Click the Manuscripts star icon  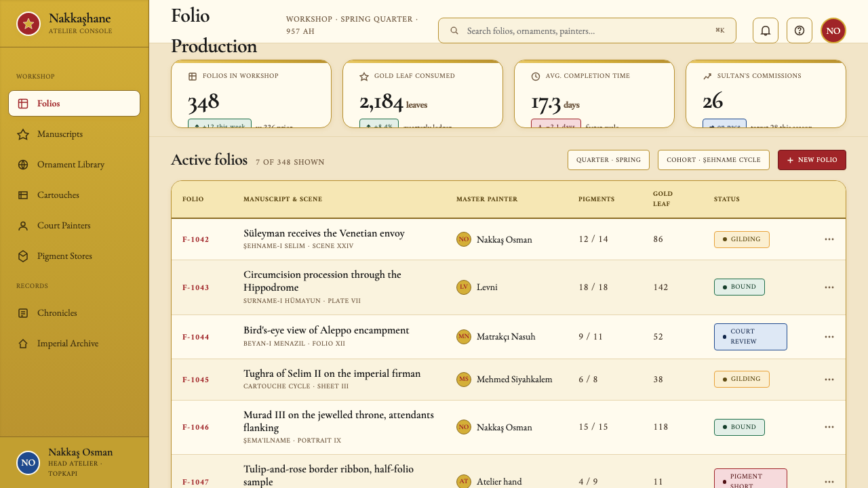[x=23, y=134]
